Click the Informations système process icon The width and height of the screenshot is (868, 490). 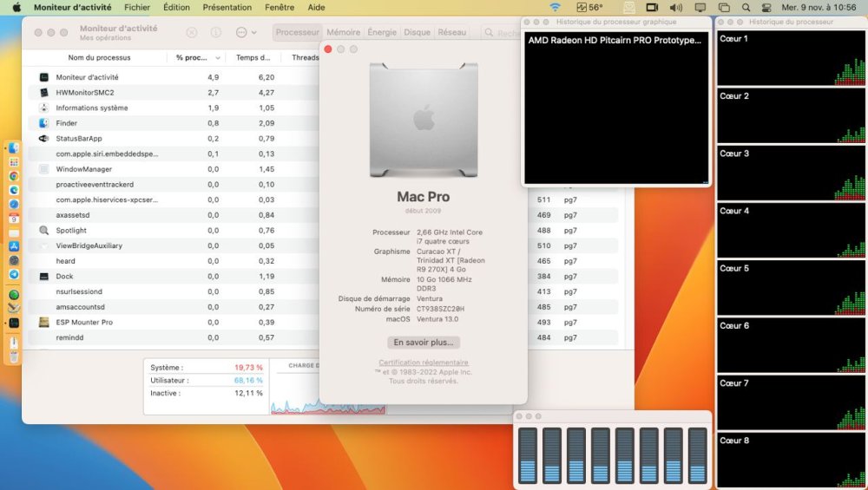click(43, 108)
